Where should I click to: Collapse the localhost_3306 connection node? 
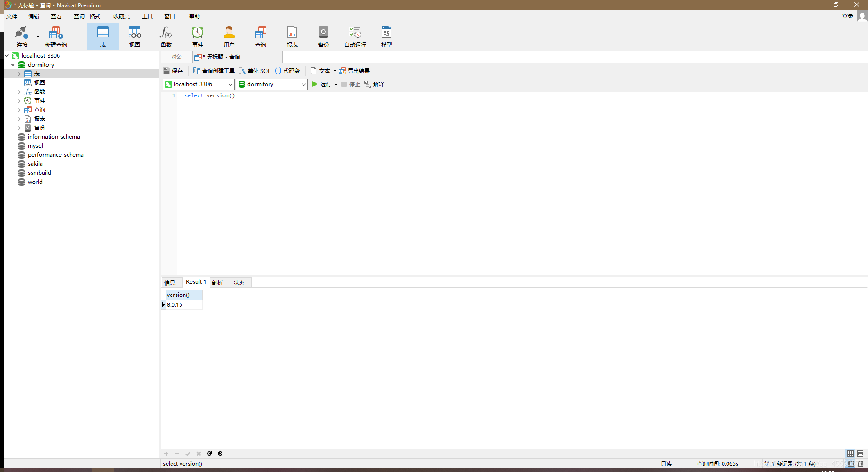click(x=7, y=55)
